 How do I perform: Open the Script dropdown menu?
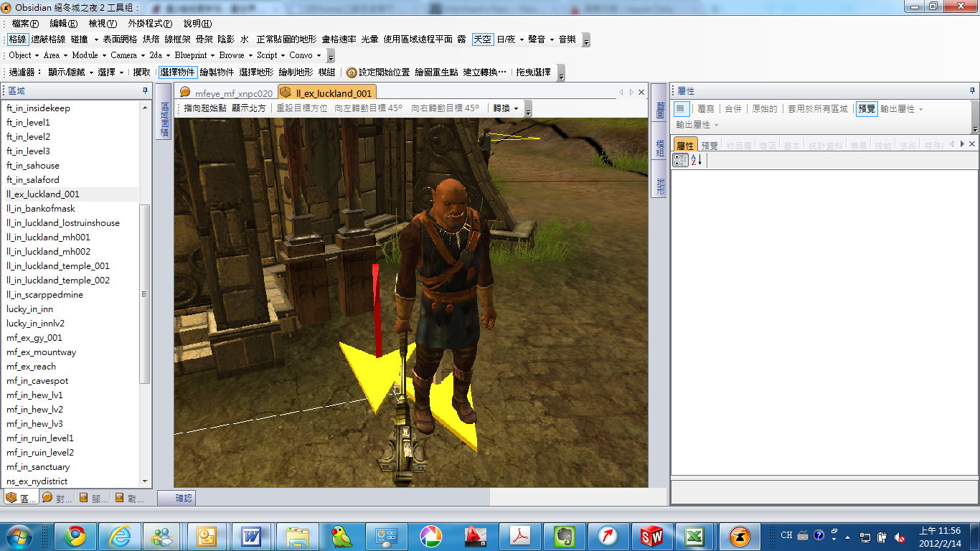coord(271,55)
